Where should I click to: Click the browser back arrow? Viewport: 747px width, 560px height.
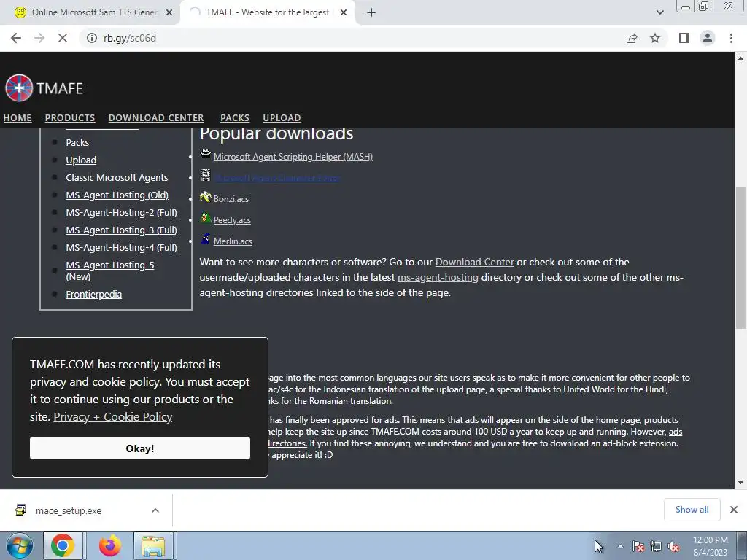click(x=16, y=38)
